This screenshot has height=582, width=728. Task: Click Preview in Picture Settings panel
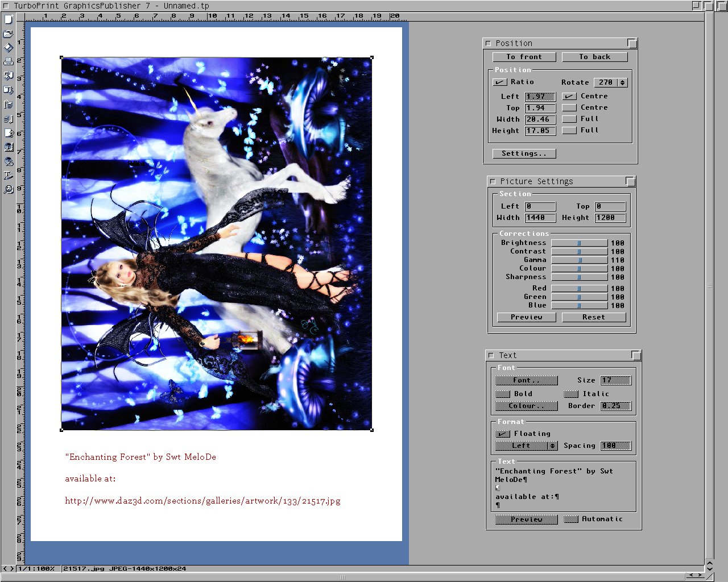click(x=527, y=317)
